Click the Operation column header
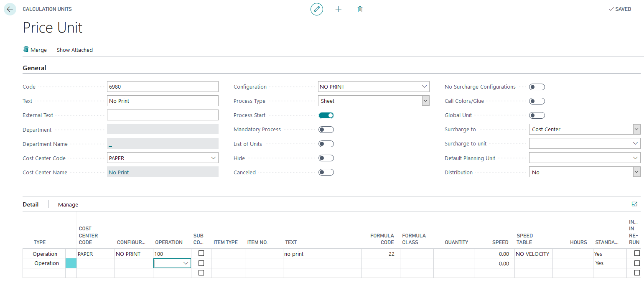 point(169,242)
